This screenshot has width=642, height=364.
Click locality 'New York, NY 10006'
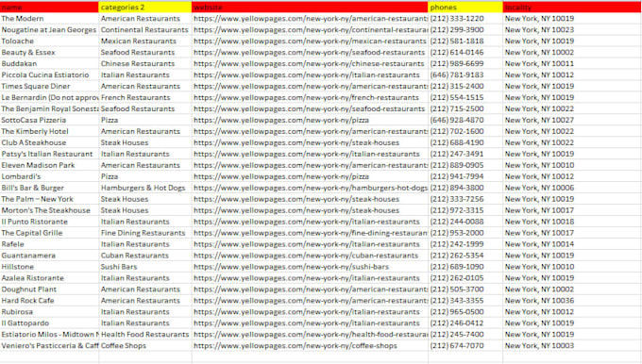pyautogui.click(x=572, y=188)
